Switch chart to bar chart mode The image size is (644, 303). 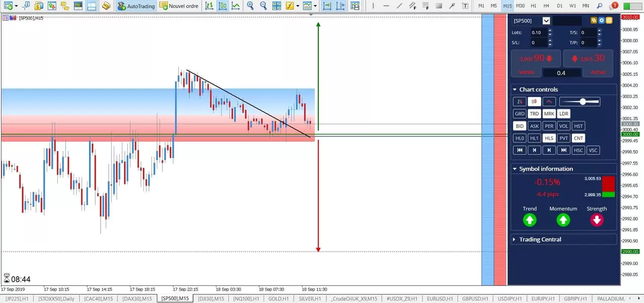(x=209, y=6)
